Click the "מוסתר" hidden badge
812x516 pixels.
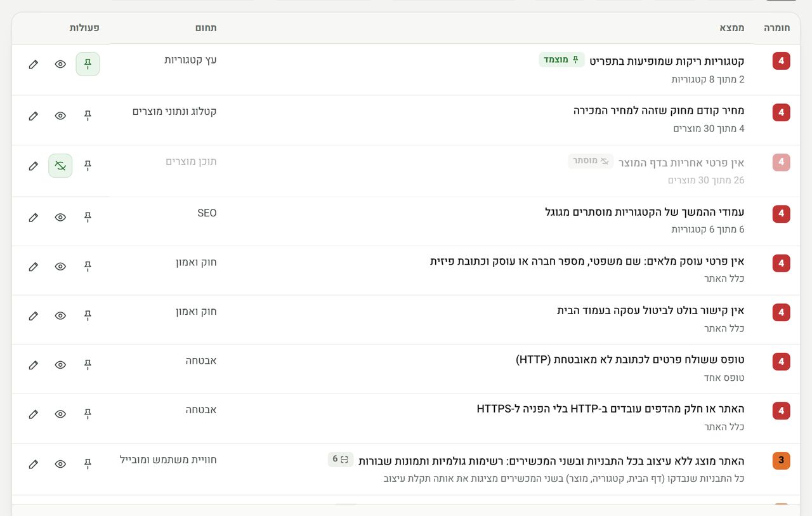pyautogui.click(x=591, y=161)
